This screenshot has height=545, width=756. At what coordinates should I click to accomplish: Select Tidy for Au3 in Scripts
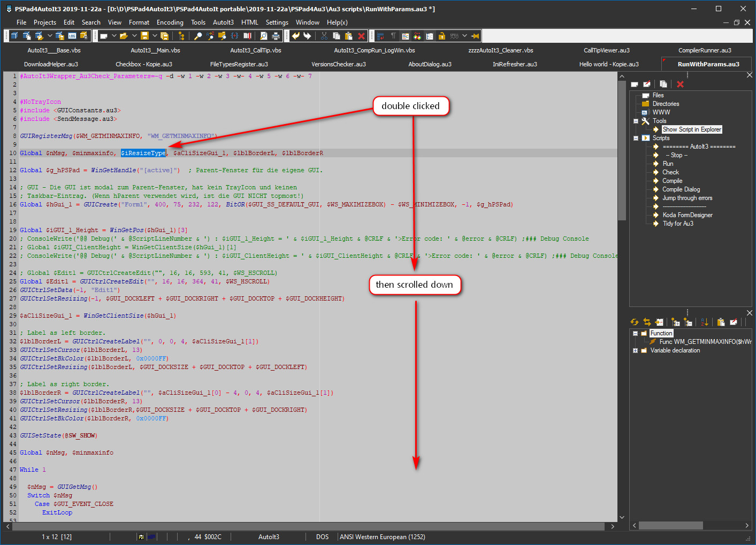678,224
